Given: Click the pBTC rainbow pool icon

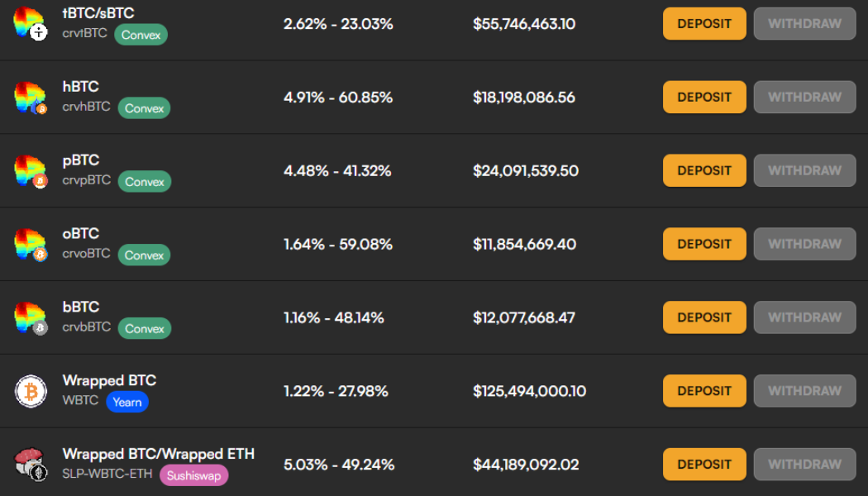Looking at the screenshot, I should 29,169.
